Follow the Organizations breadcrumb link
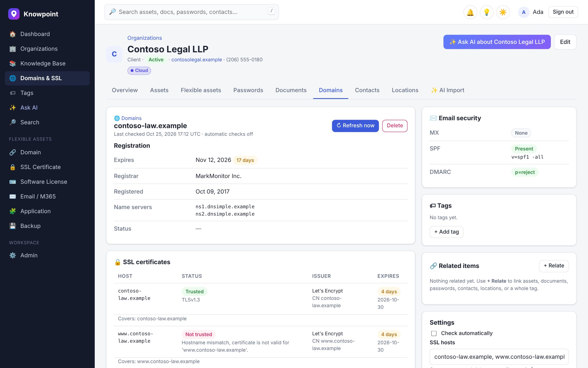The image size is (588, 368). pyautogui.click(x=145, y=38)
